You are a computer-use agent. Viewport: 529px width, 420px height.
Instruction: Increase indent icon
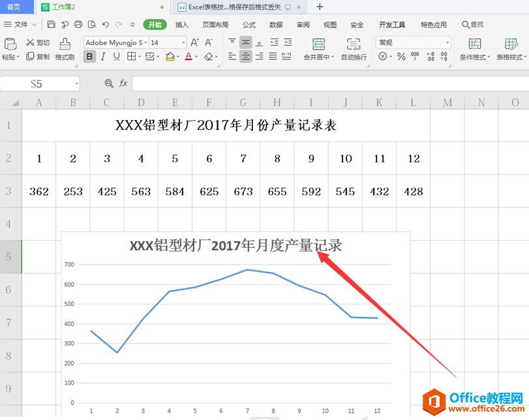(x=288, y=42)
